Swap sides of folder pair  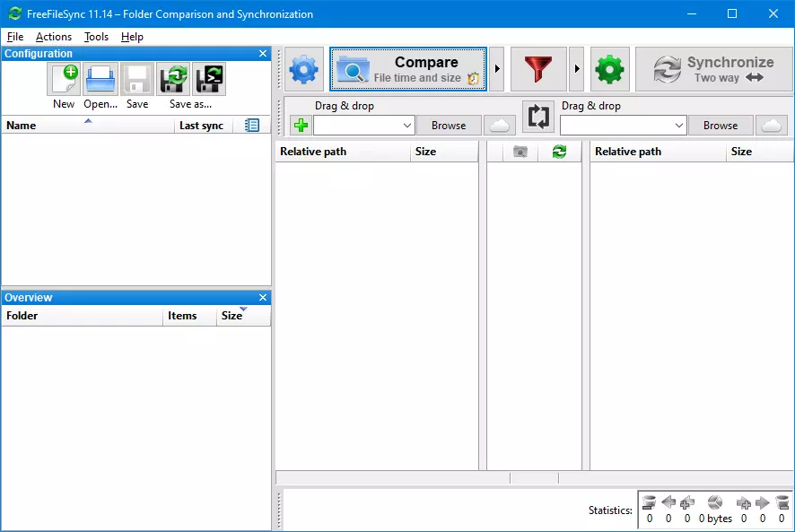pyautogui.click(x=538, y=117)
